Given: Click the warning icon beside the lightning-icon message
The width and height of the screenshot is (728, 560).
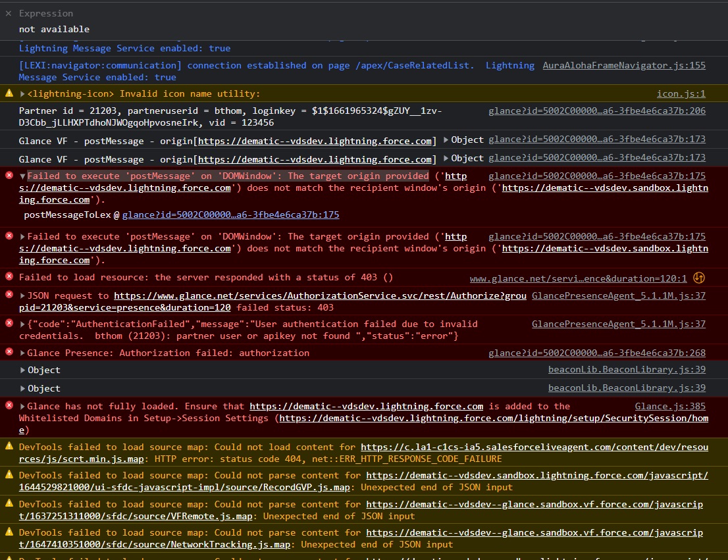Looking at the screenshot, I should [x=9, y=93].
